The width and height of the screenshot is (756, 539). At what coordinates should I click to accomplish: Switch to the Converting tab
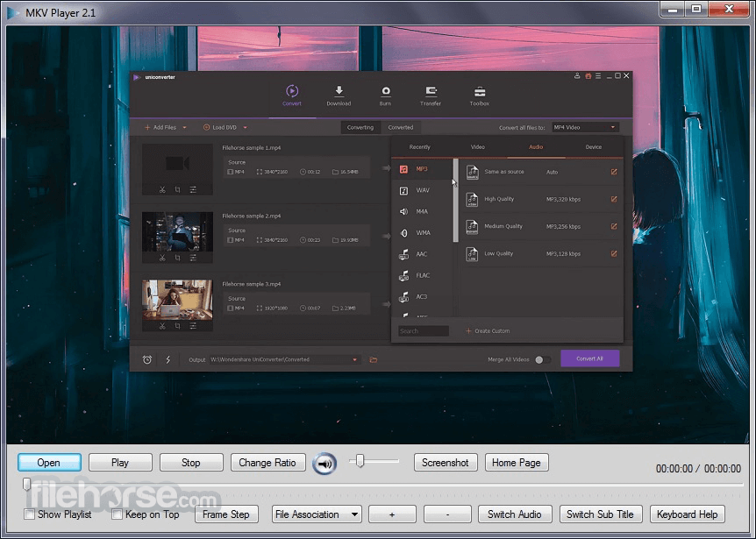point(360,127)
